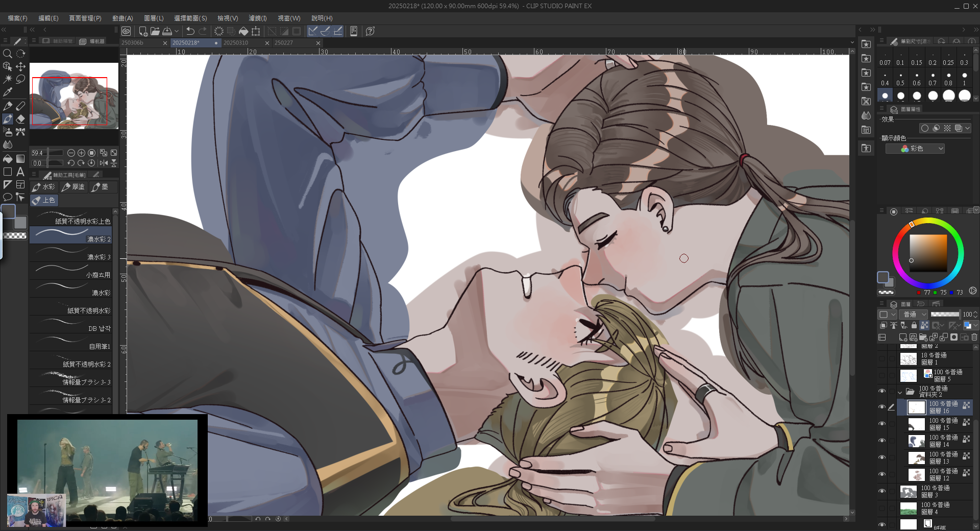980x531 pixels.
Task: Select the Lasso selection tool
Action: click(20, 79)
